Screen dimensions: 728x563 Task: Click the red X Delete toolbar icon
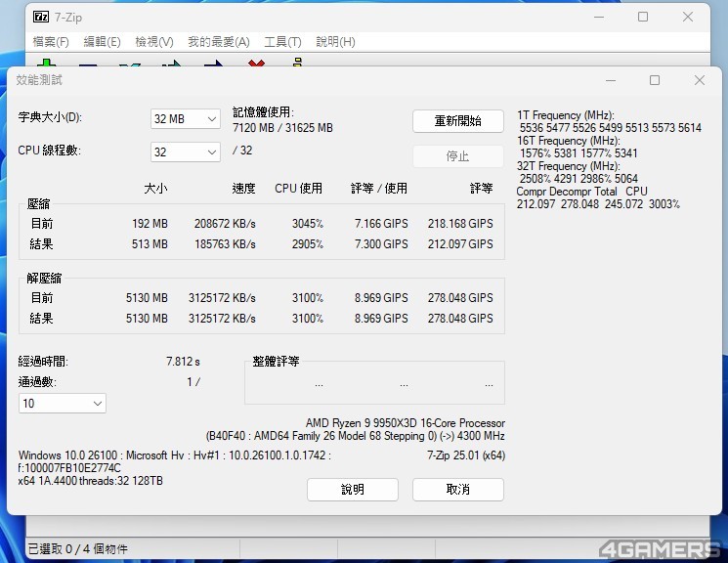tap(256, 65)
